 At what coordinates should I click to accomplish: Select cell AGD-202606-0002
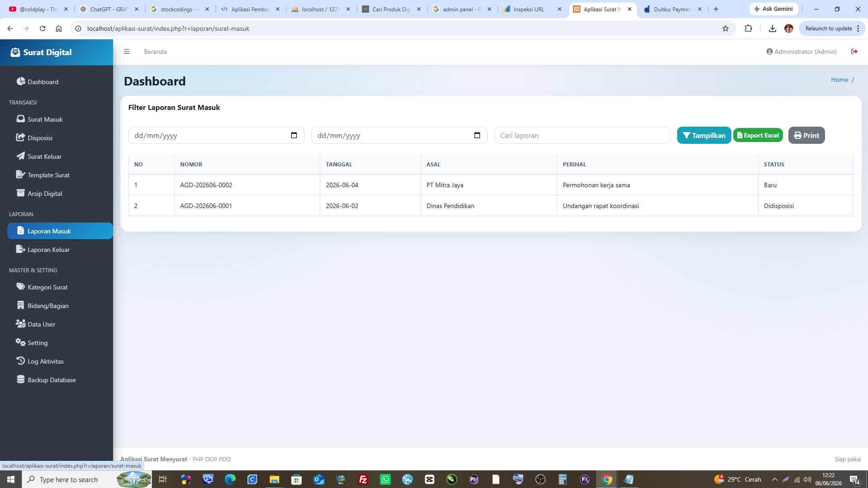[x=247, y=185]
